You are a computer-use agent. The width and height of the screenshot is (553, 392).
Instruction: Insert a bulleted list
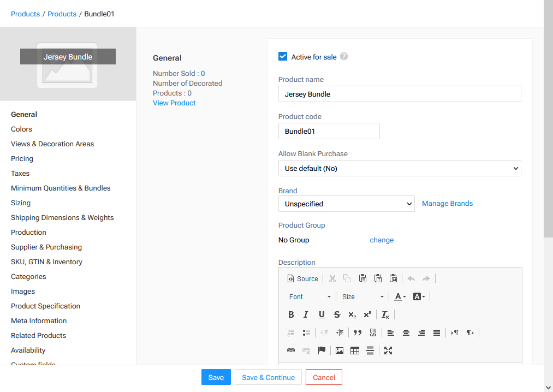coord(306,332)
